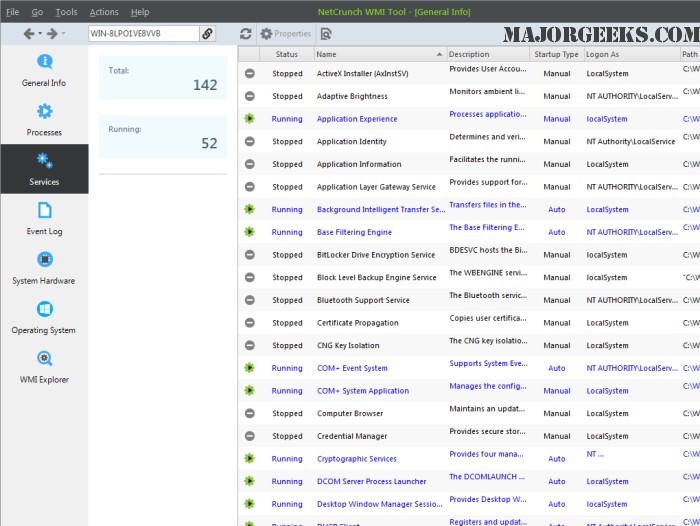Click 'NT Authority\LocalService' for Application Identity

click(630, 142)
